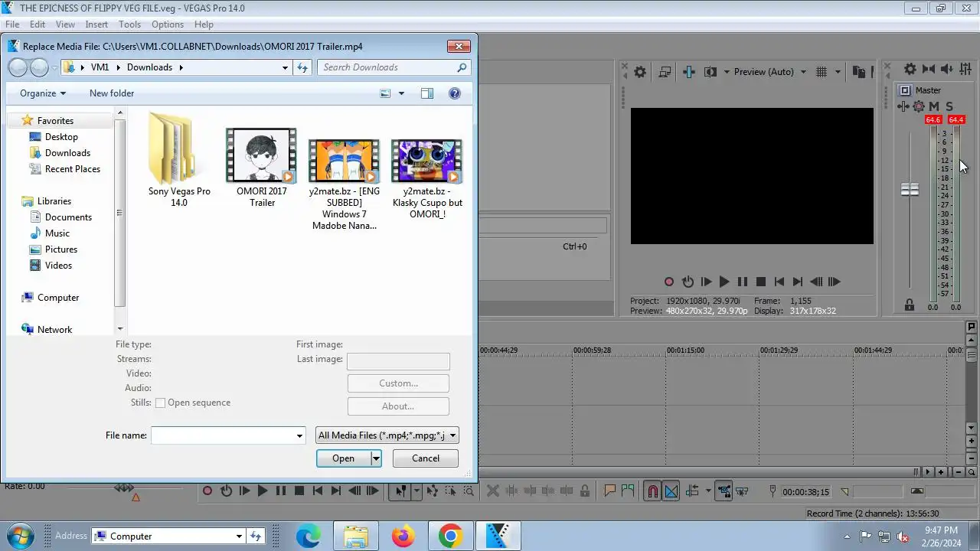
Task: Toggle the Master fader channel lock
Action: click(910, 305)
